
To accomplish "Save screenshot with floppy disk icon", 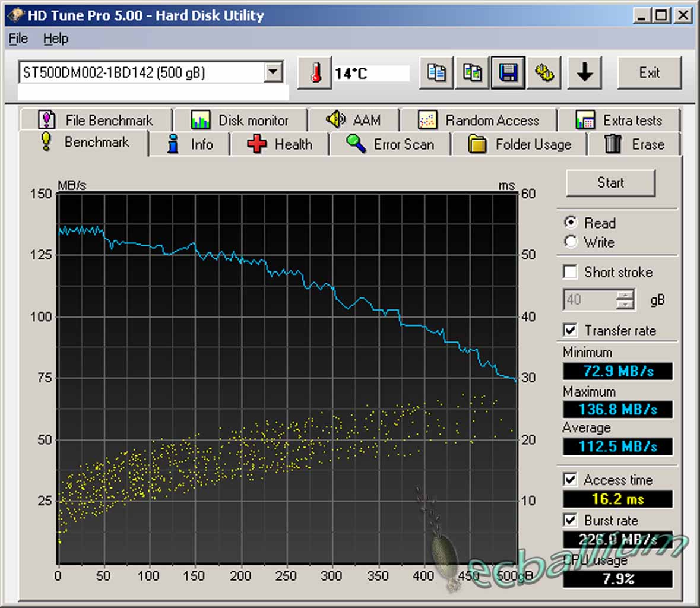I will [508, 73].
